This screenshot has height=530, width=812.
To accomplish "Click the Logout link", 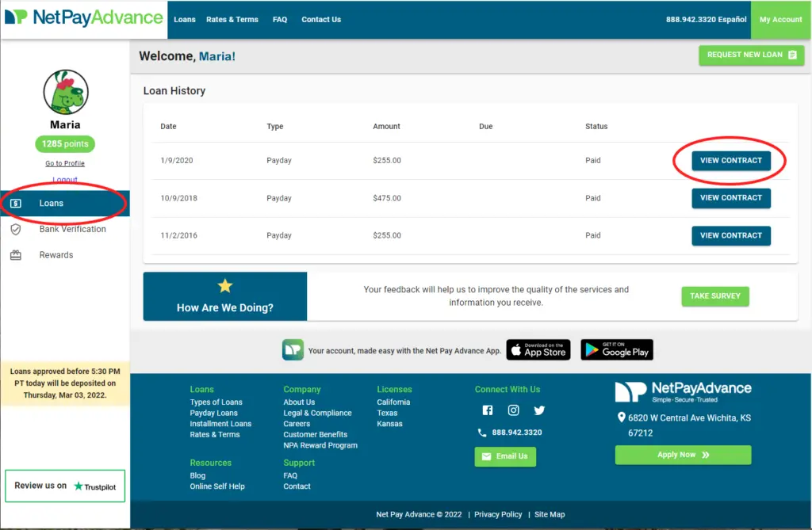I will pos(65,180).
